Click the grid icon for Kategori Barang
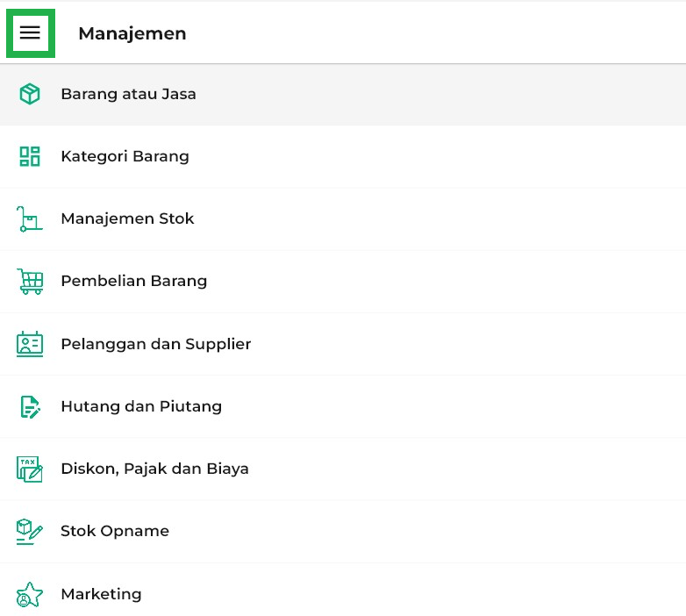686x616 pixels. [30, 157]
